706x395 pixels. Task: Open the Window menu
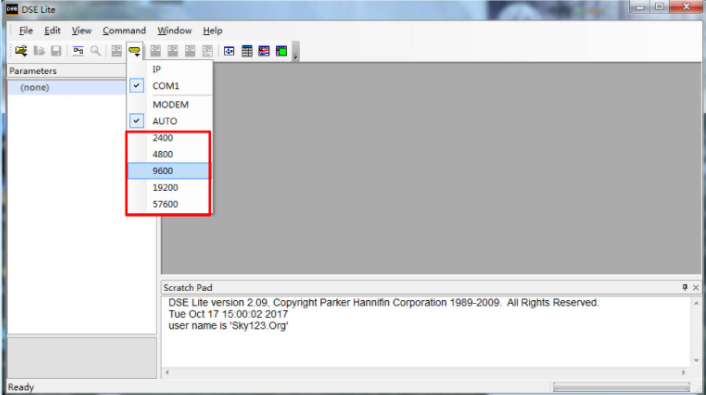pyautogui.click(x=174, y=31)
